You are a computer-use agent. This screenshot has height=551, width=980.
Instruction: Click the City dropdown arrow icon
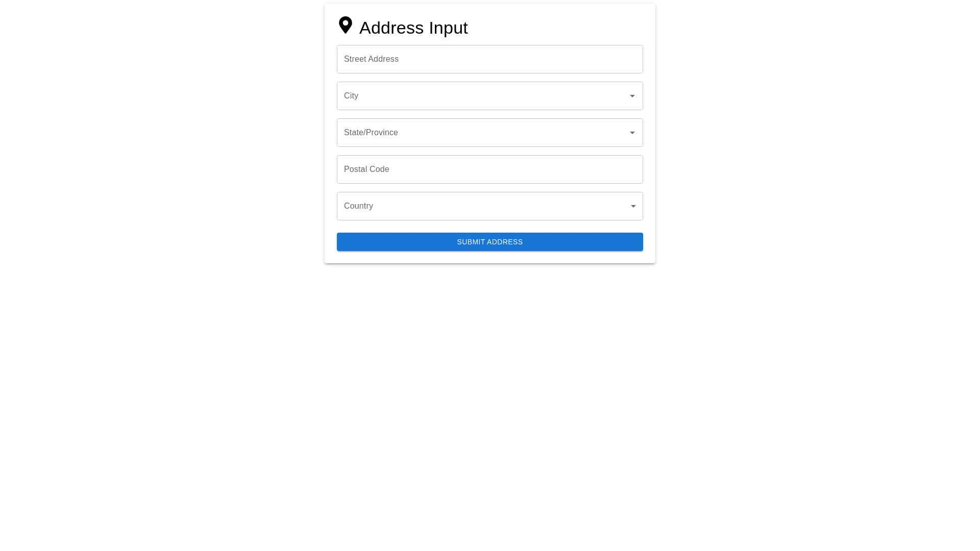click(x=632, y=96)
